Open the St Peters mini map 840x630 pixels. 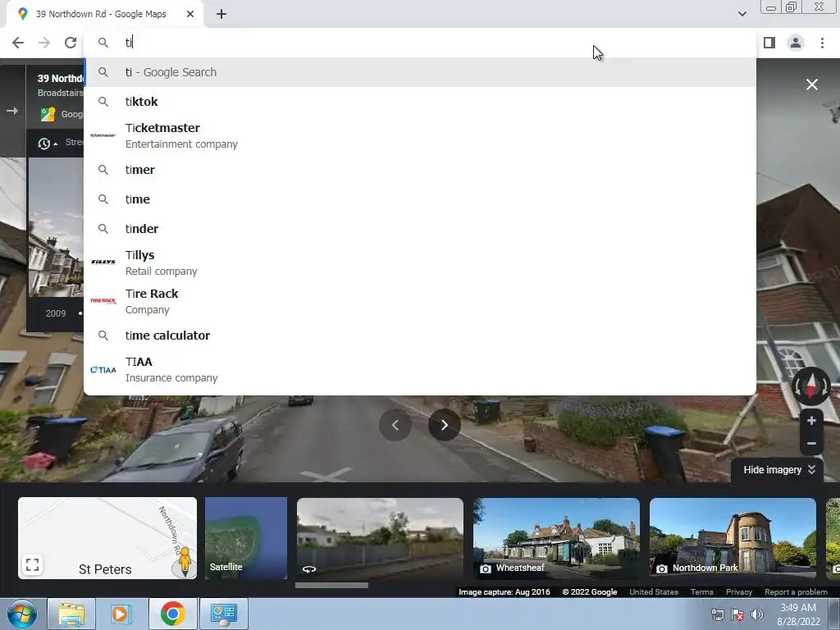pyautogui.click(x=107, y=538)
